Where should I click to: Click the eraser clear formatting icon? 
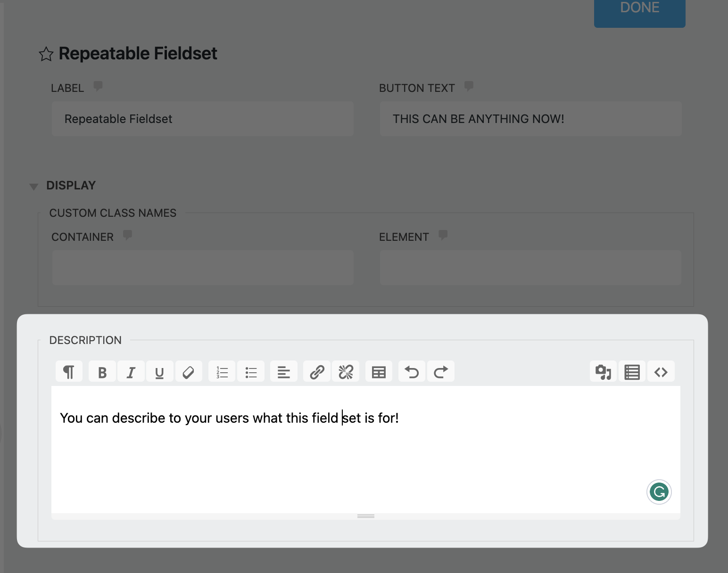point(188,372)
